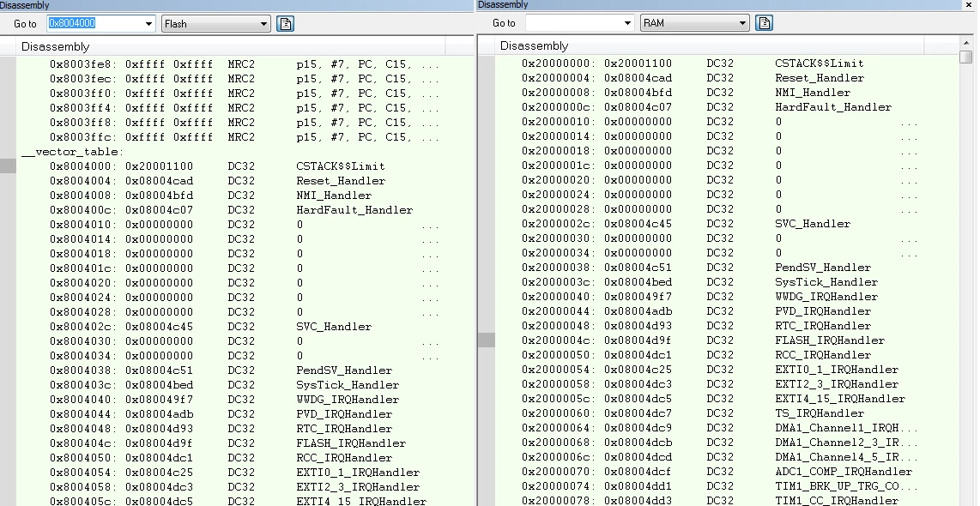Select RAM row 0x20000078 TIM1_CC_IRQHandler

(x=711, y=500)
